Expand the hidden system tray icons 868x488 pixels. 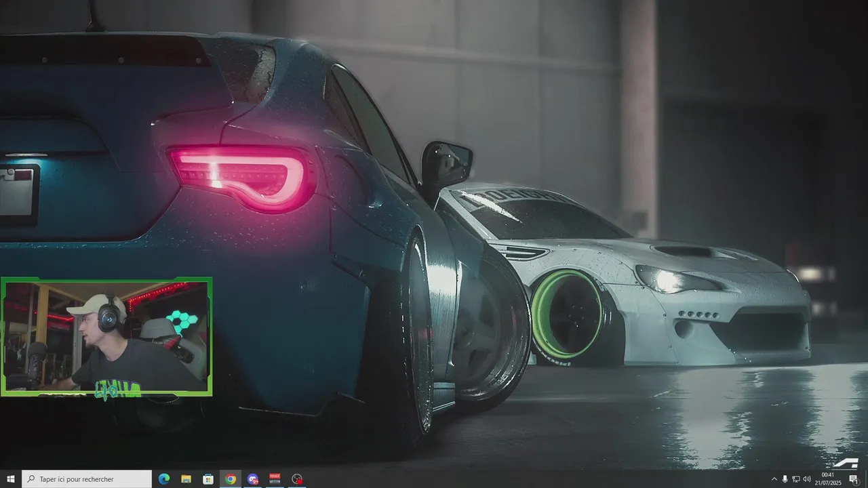click(x=774, y=479)
